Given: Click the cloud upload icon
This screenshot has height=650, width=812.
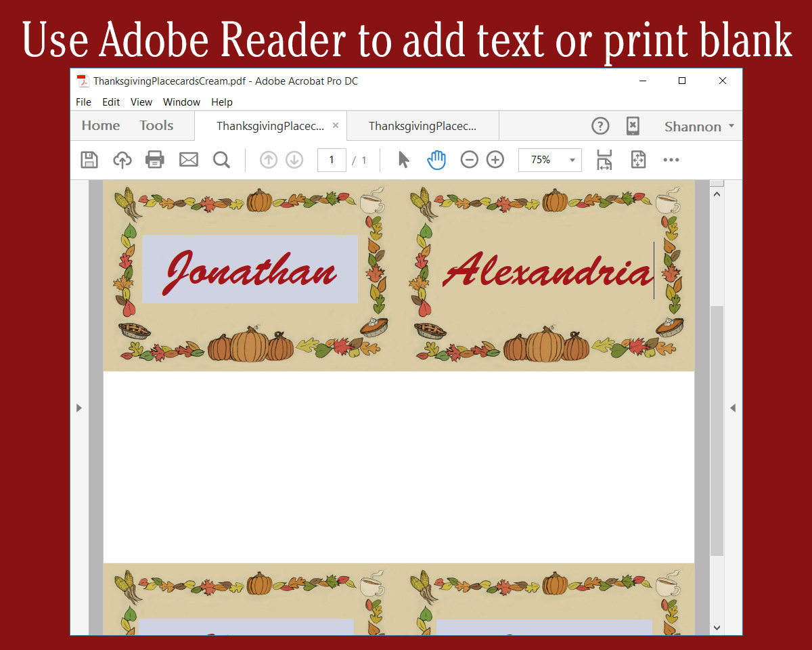Looking at the screenshot, I should point(122,160).
